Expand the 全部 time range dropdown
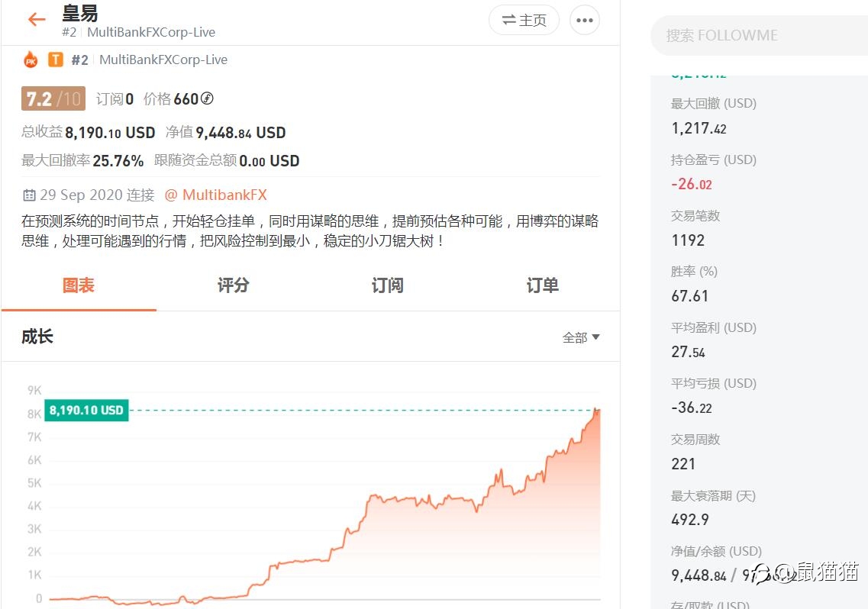 (581, 337)
